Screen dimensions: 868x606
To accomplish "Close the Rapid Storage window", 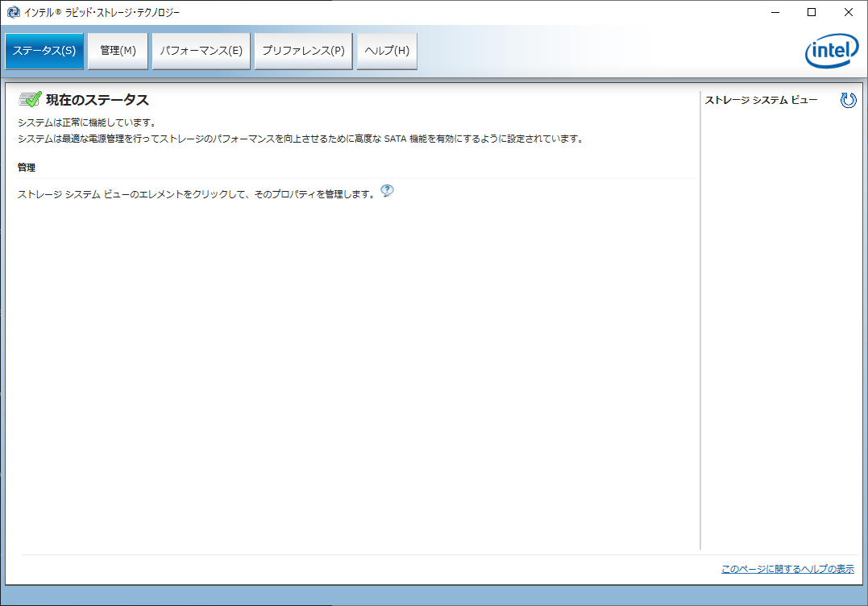I will [848, 12].
